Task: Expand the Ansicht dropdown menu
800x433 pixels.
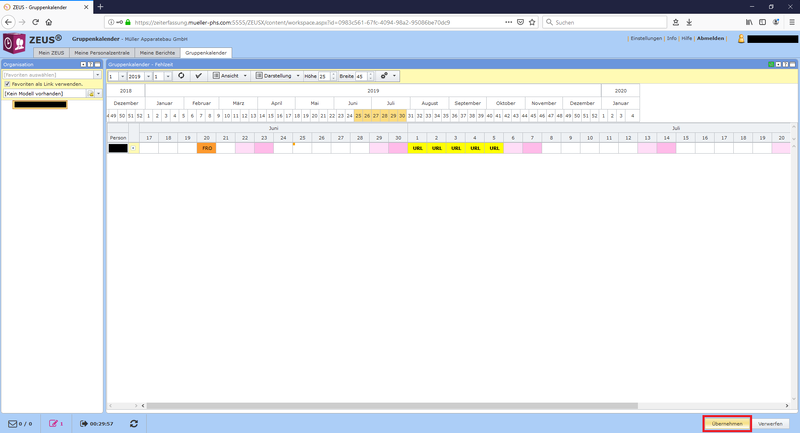Action: [x=230, y=76]
